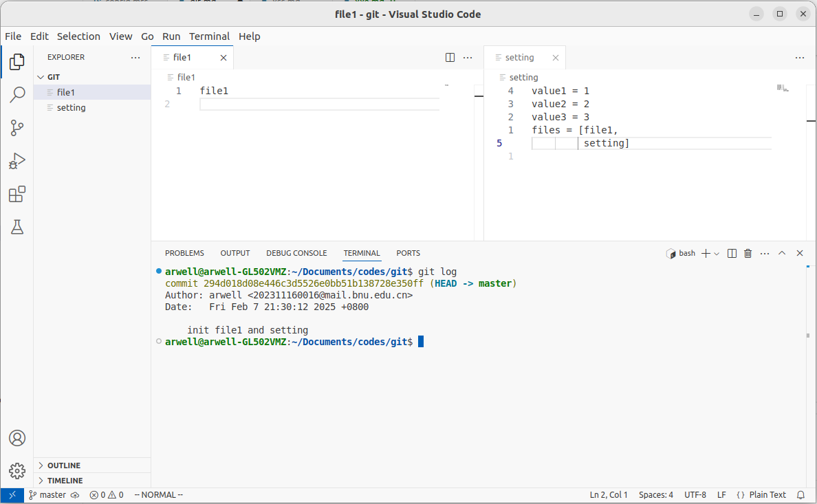Open the Testing flask icon view

(17, 228)
